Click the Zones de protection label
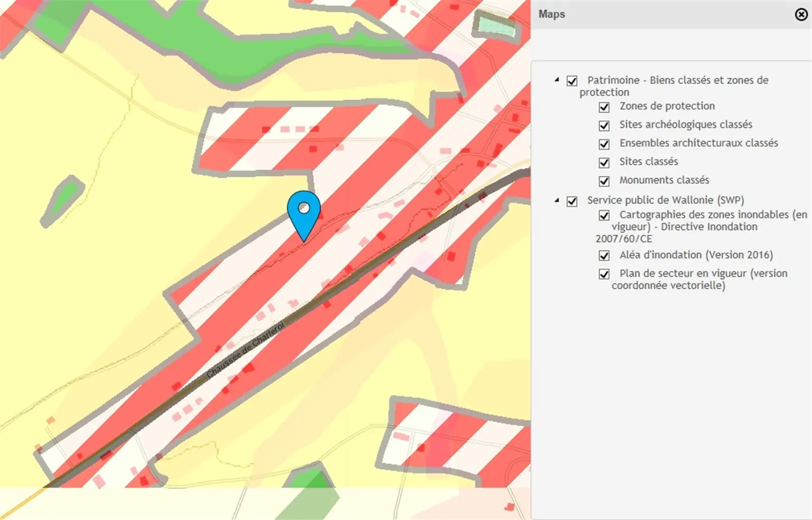The image size is (812, 520). point(667,106)
